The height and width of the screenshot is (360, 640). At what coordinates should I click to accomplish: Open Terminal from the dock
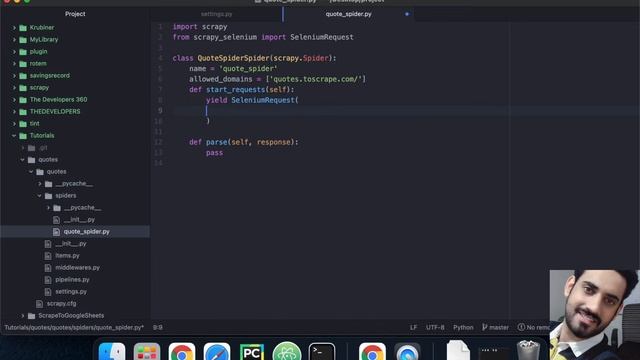[x=322, y=351]
